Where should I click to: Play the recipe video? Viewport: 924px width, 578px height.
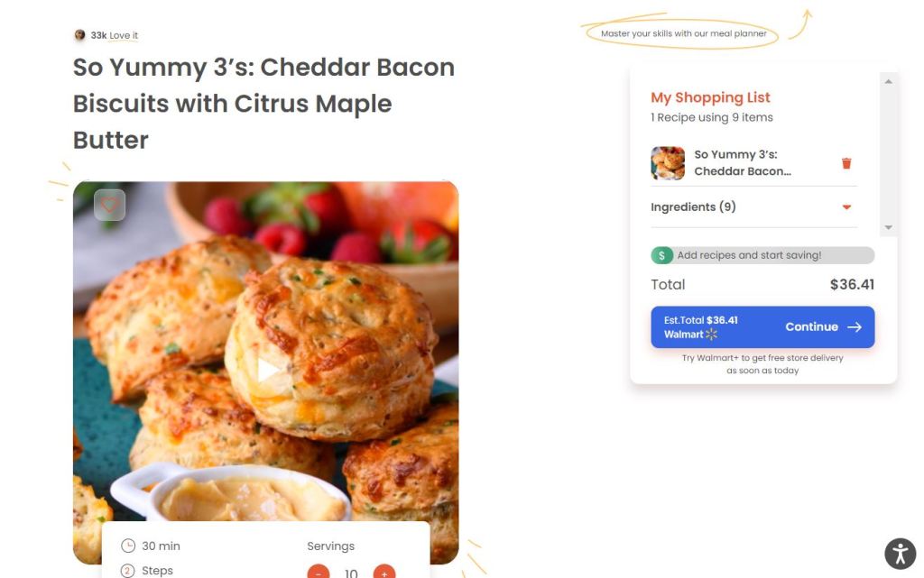coord(267,370)
